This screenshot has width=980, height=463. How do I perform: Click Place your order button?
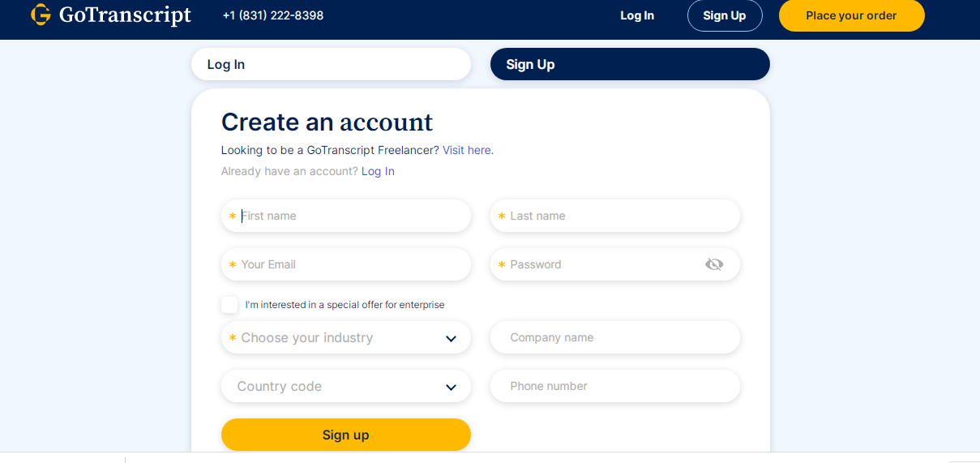coord(851,15)
